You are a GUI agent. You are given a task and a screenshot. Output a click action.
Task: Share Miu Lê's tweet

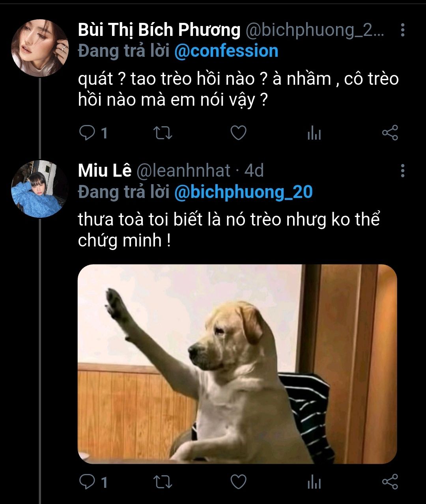pos(390,482)
